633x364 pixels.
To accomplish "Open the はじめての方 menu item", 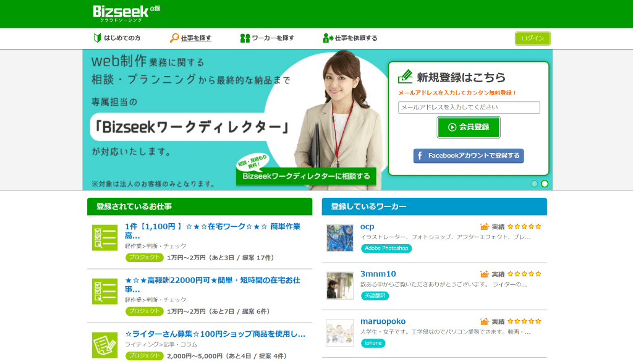I will [x=122, y=38].
